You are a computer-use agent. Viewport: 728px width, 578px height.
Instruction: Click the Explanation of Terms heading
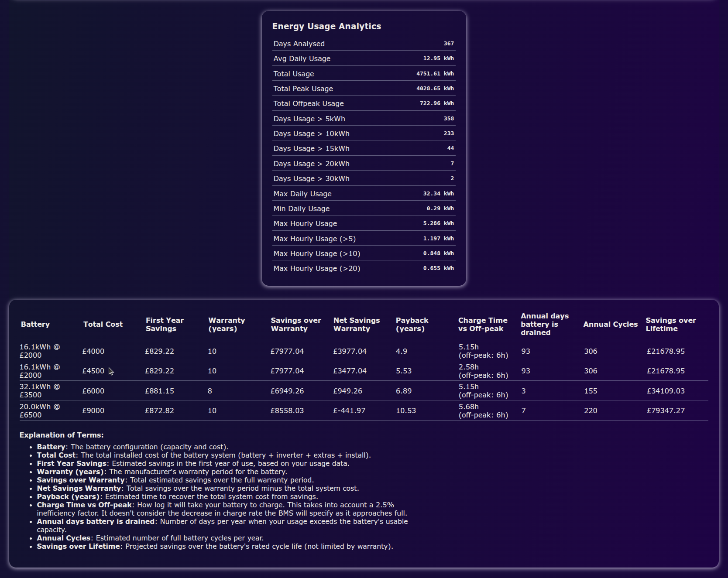tap(62, 435)
